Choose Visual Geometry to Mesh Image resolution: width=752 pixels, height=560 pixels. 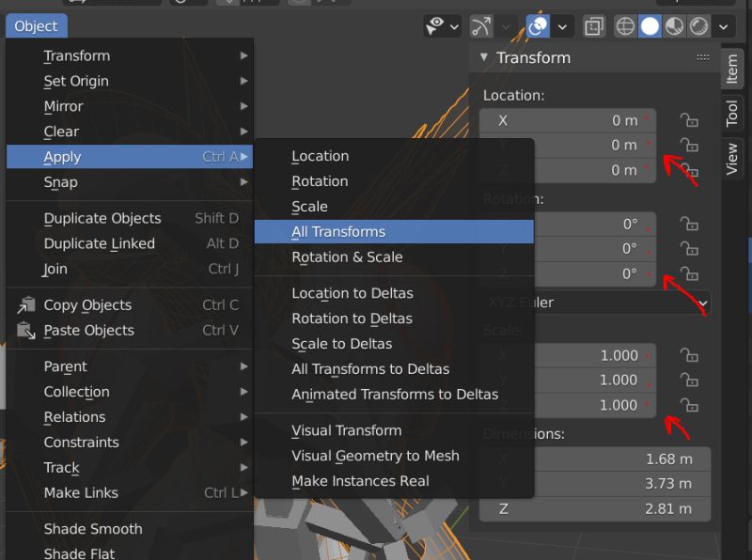click(x=374, y=456)
